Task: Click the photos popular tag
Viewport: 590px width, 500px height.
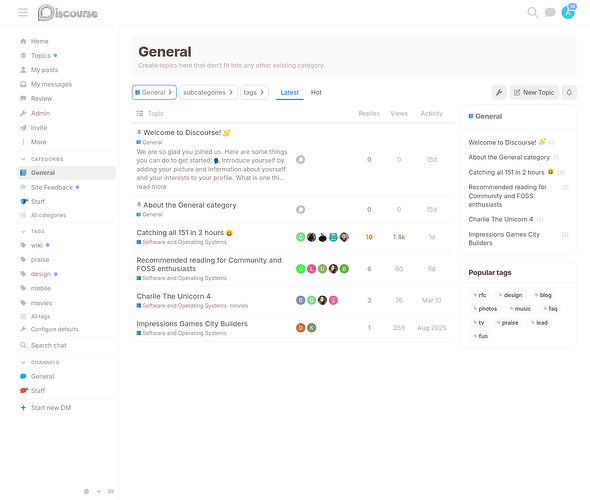Action: (485, 309)
